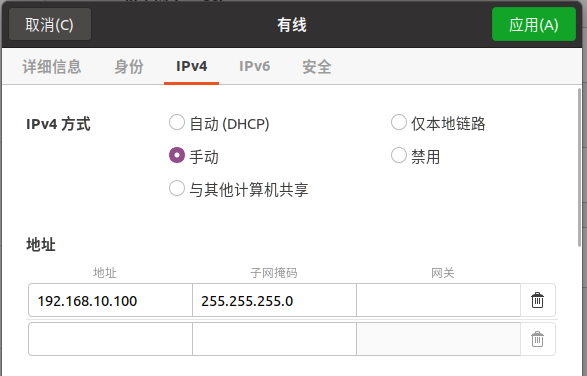
Task: Click the address field containing 192.168.10.100
Action: tap(110, 300)
